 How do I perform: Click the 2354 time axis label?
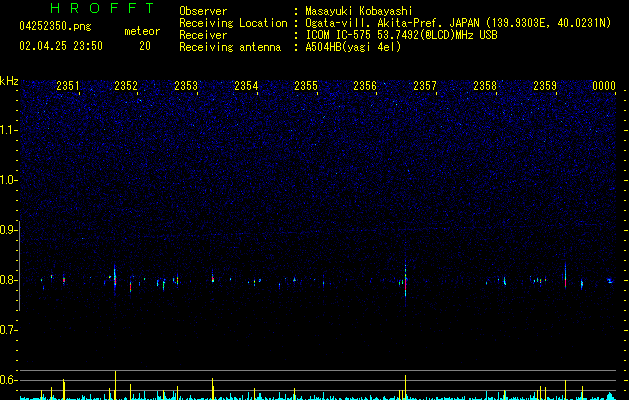tap(246, 85)
